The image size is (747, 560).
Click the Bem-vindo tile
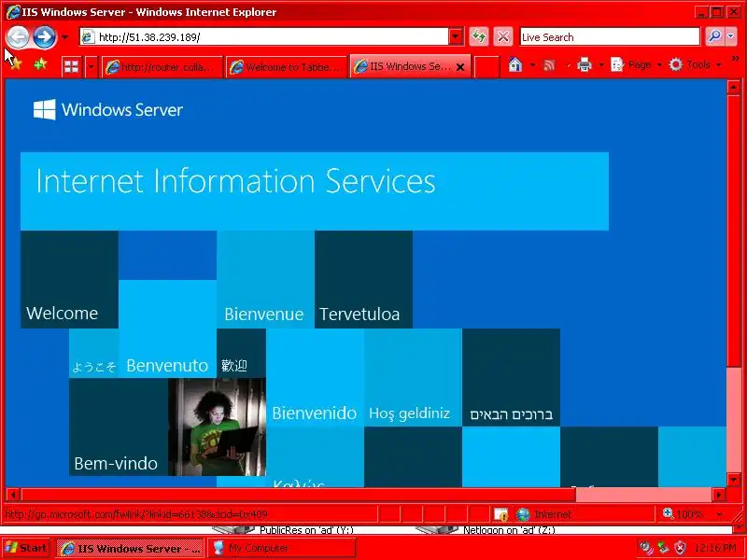tap(119, 427)
